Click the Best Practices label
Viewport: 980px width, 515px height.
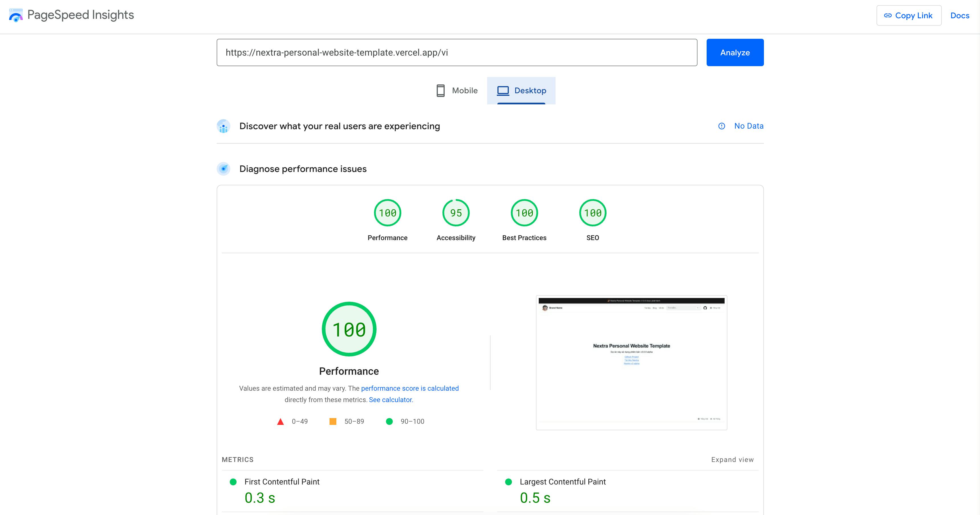point(524,238)
